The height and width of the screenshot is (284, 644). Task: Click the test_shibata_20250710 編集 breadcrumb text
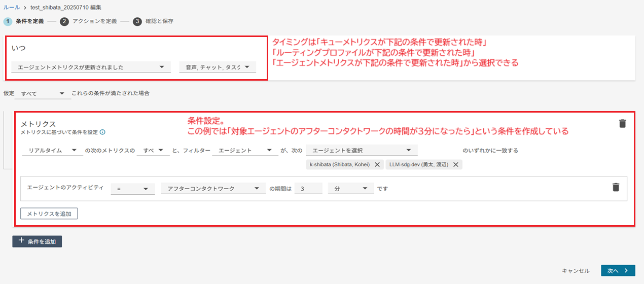65,8
